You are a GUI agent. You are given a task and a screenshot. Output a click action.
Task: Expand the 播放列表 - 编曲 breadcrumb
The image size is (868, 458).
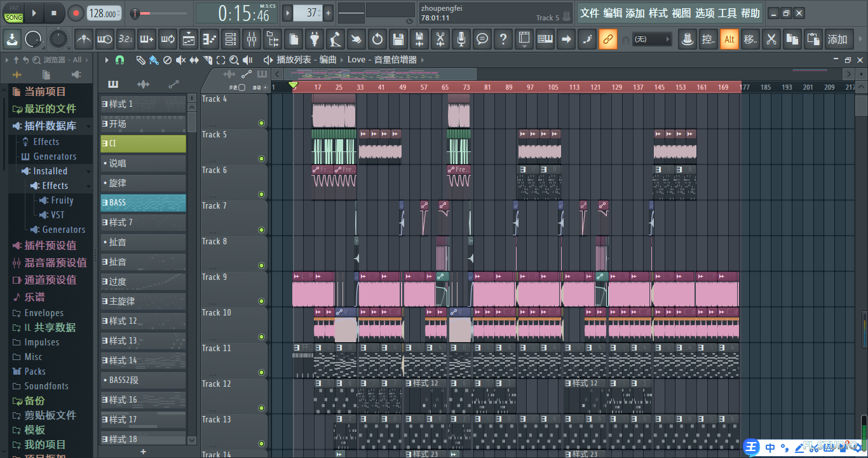pyautogui.click(x=306, y=60)
